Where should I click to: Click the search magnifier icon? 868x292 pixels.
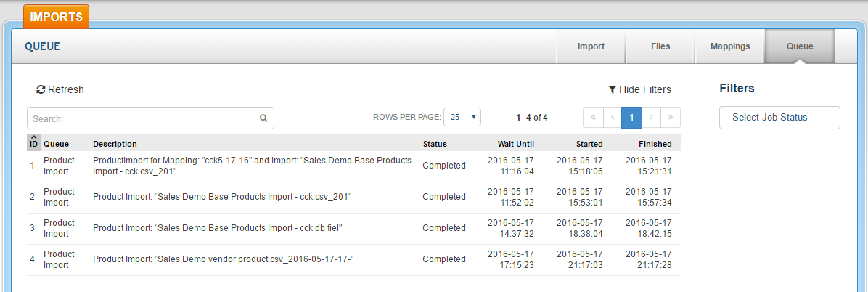pos(263,118)
